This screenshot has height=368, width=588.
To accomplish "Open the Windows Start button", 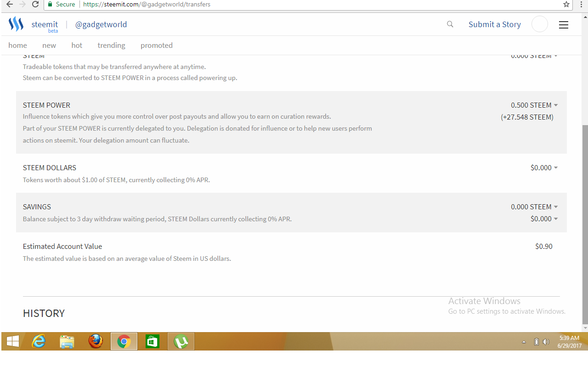I will [x=13, y=341].
